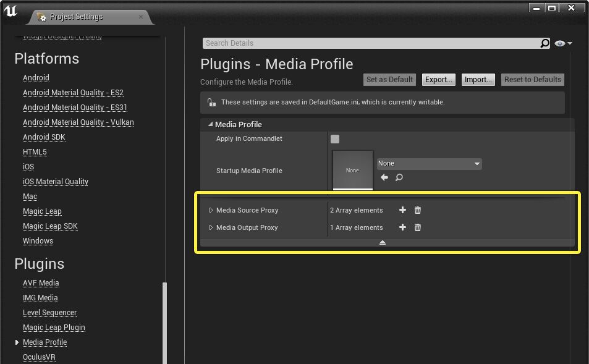Image resolution: width=589 pixels, height=364 pixels.
Task: Click the Startup Media Profile None thumbnail
Action: [x=352, y=171]
